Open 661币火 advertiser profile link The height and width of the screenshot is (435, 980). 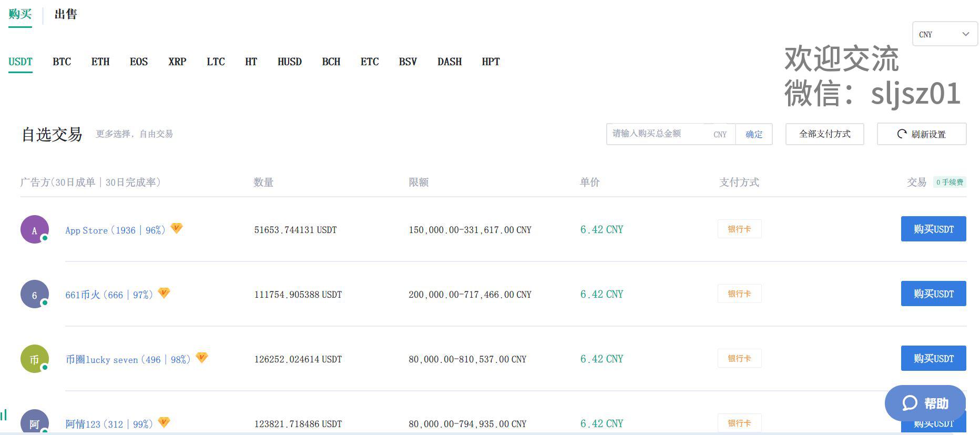pos(109,295)
